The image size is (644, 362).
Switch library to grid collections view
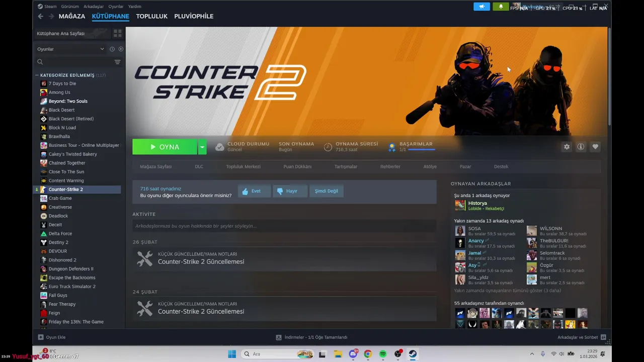[118, 33]
